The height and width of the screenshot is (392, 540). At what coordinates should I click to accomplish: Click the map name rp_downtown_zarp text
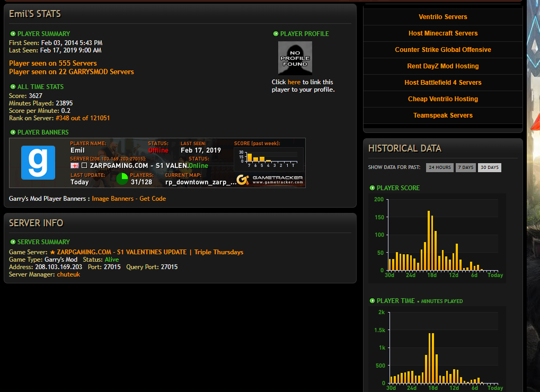tap(201, 182)
